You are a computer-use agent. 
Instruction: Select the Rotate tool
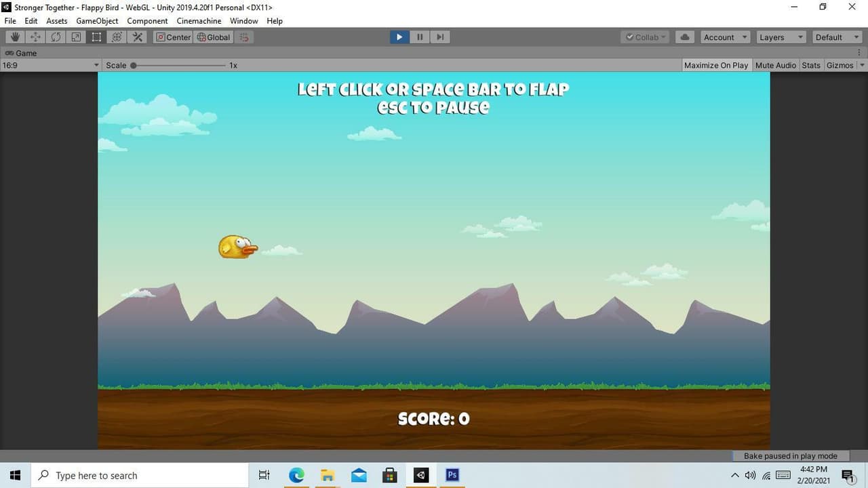click(56, 37)
